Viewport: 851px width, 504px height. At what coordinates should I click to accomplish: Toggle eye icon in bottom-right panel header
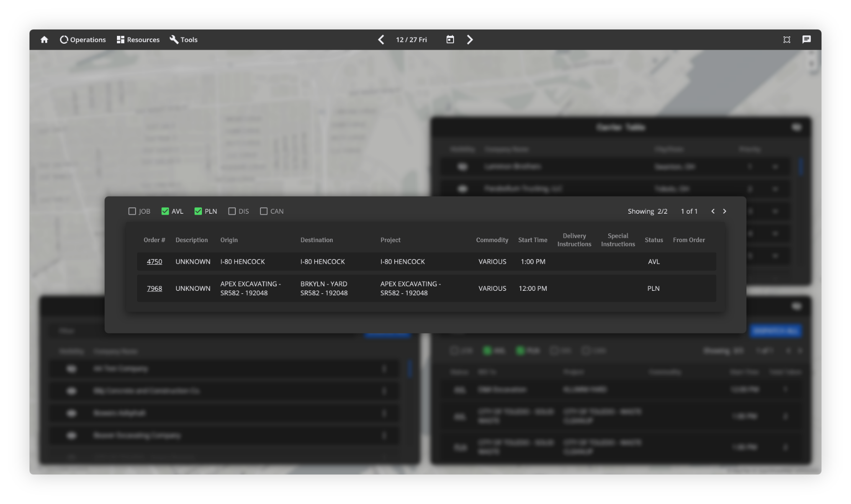(796, 307)
